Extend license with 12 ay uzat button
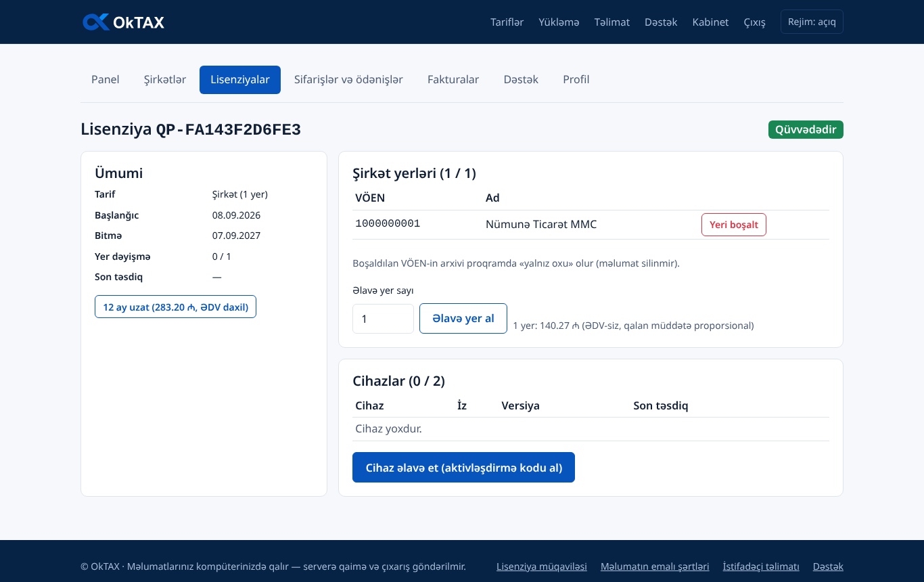Screen dimensions: 924x582 click(x=175, y=307)
